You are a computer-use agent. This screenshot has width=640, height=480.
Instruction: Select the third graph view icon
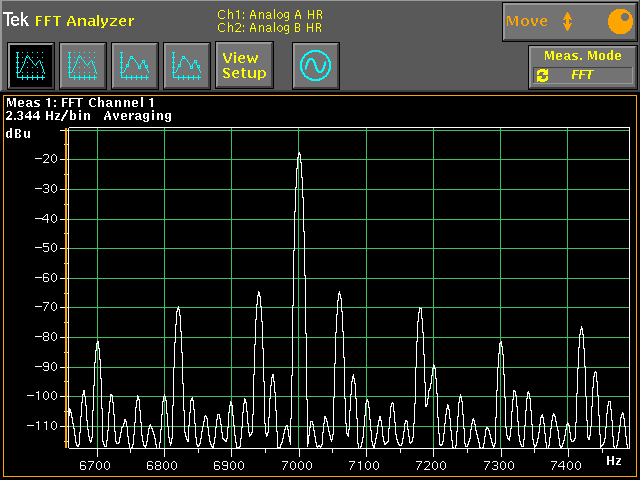133,66
